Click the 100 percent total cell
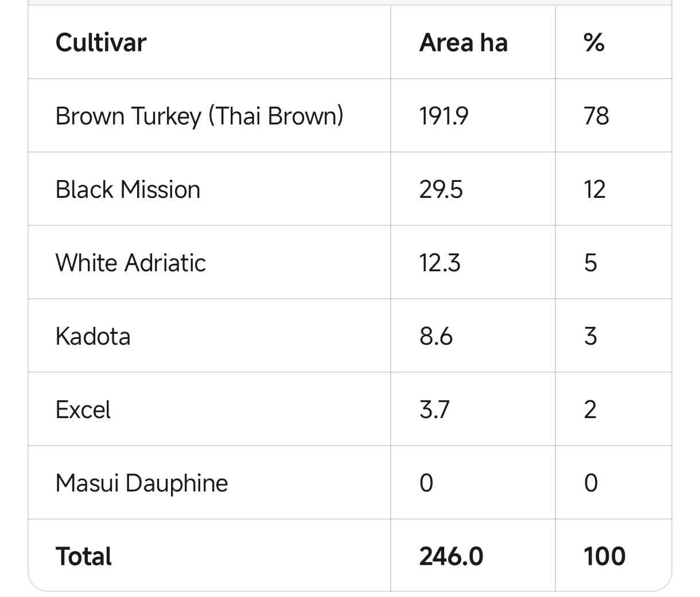 coord(604,556)
